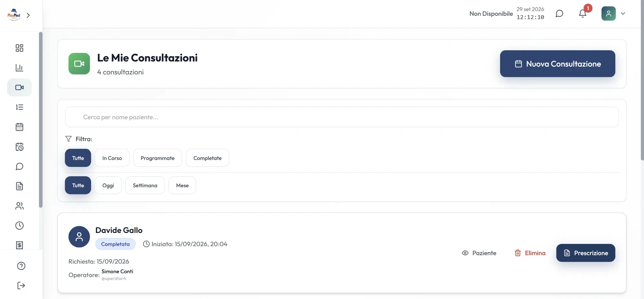Open the chat bubble sidebar icon
Image resolution: width=644 pixels, height=299 pixels.
[x=19, y=166]
